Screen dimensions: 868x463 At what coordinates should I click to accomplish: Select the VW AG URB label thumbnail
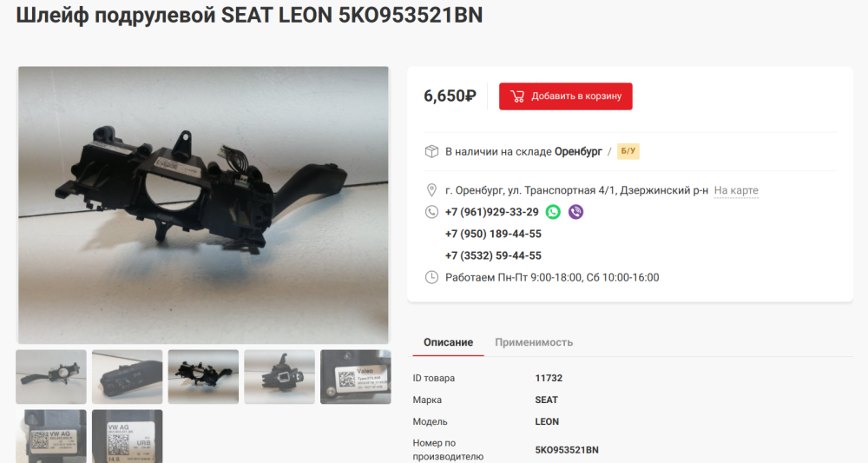pos(128,436)
